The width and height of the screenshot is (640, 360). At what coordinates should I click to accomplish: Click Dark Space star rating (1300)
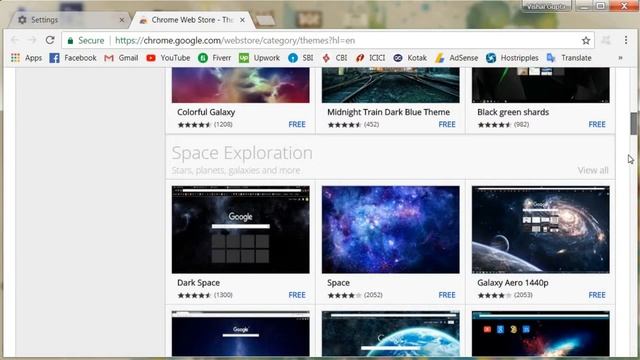click(205, 295)
